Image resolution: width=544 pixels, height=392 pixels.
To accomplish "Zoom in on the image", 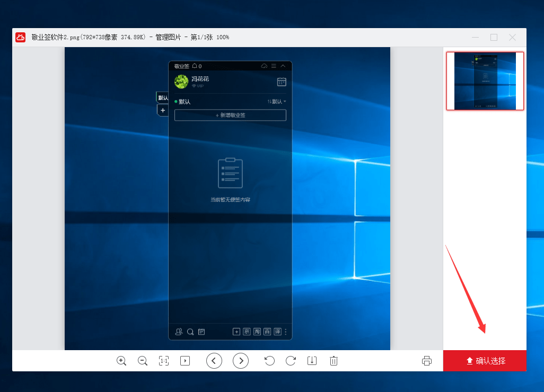I will pyautogui.click(x=121, y=361).
